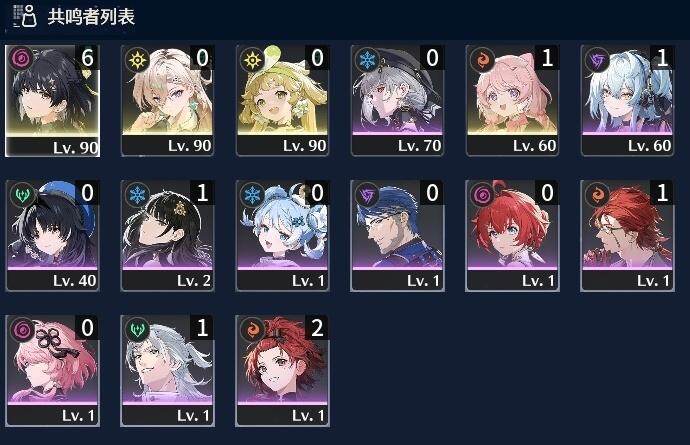Open the red-haired girl Havoc character card

click(x=512, y=235)
